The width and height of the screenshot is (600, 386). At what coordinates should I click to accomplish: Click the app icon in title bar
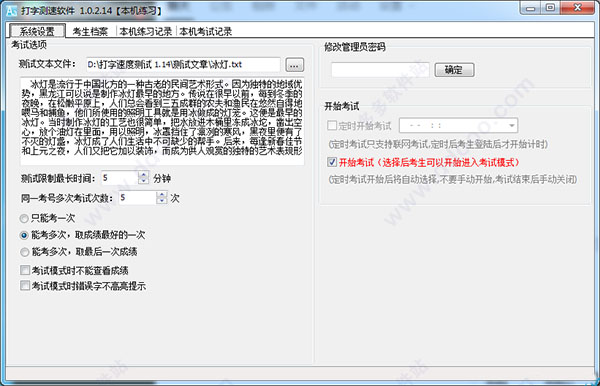point(11,10)
